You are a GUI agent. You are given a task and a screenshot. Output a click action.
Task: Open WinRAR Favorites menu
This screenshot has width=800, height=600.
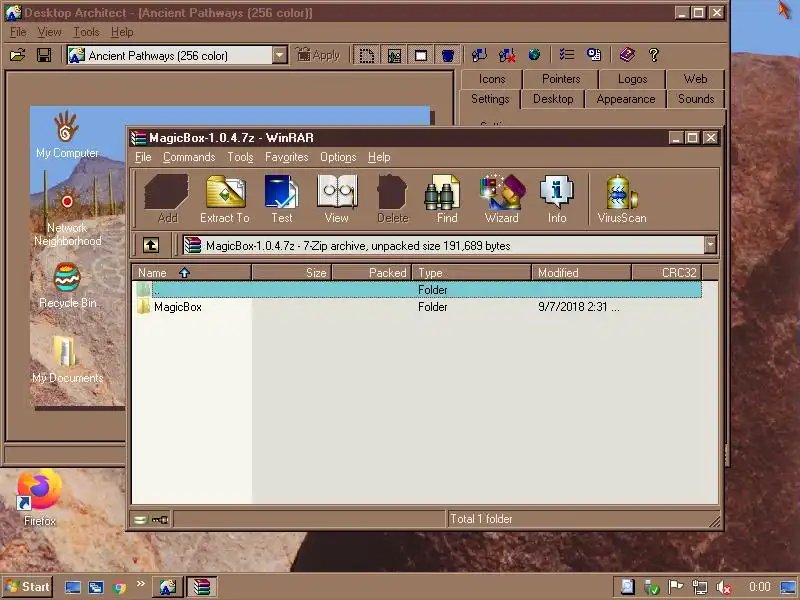(x=286, y=157)
